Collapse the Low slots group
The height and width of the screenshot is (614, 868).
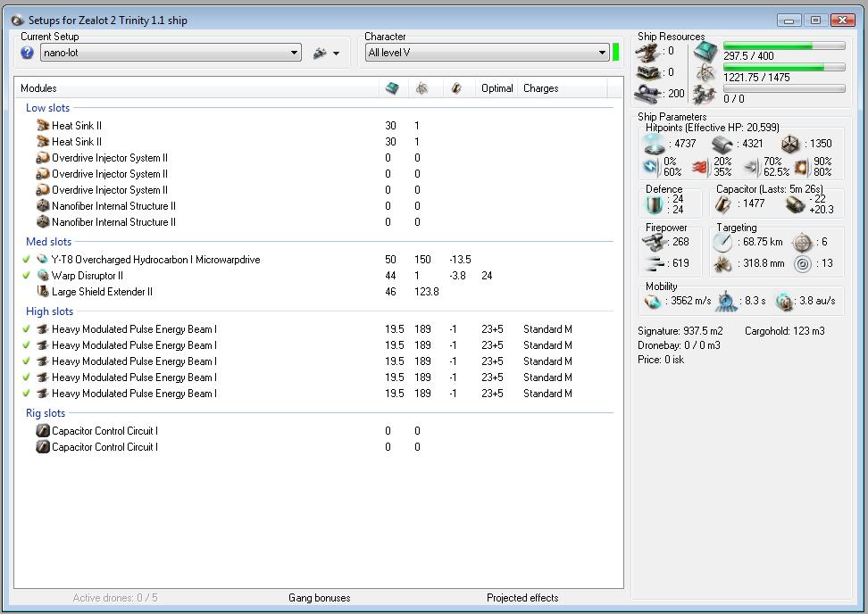click(x=47, y=108)
